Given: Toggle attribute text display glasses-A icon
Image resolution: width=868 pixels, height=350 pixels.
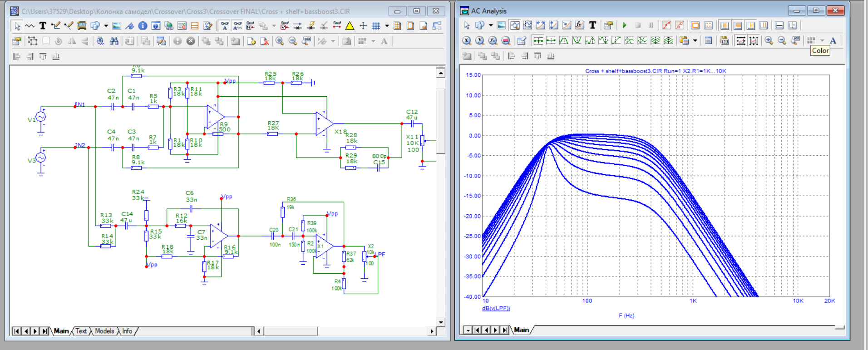Looking at the screenshot, I should coord(224,26).
